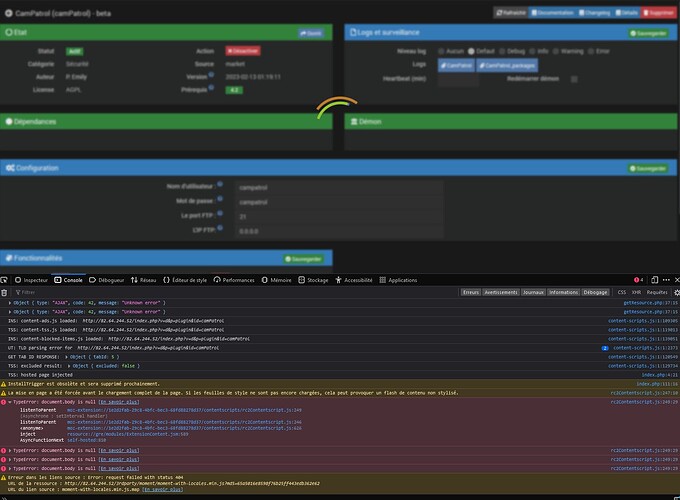Viewport: 680px width, 500px height.
Task: Click the red error count indicator
Action: [x=638, y=280]
